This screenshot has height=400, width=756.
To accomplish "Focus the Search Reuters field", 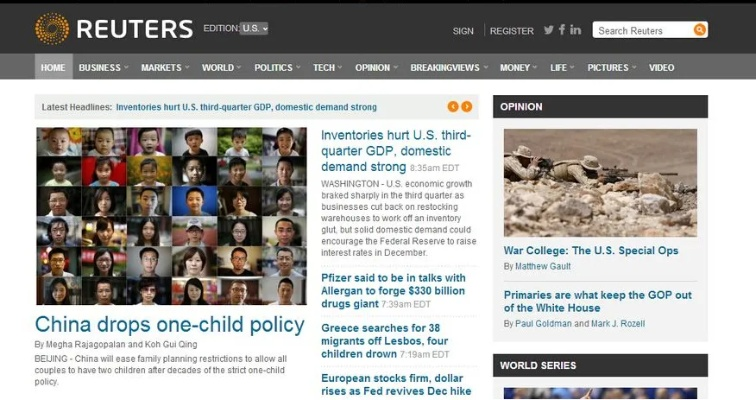I will [x=643, y=30].
